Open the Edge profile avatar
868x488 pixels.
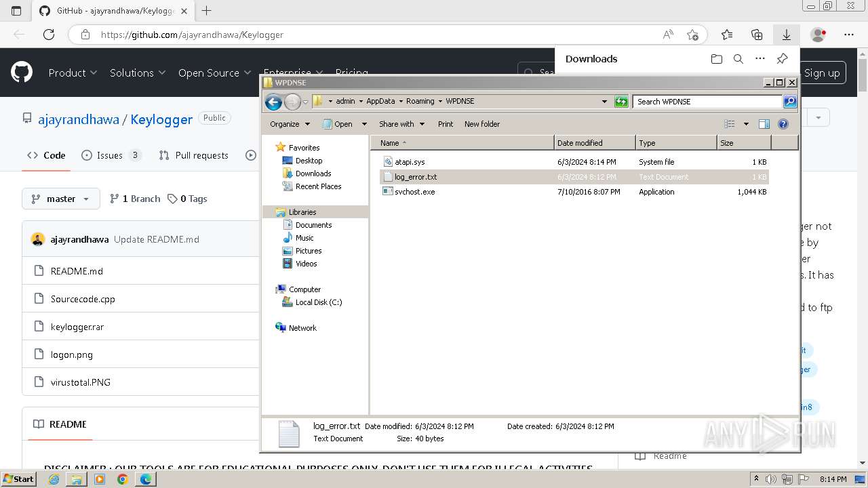pyautogui.click(x=818, y=35)
